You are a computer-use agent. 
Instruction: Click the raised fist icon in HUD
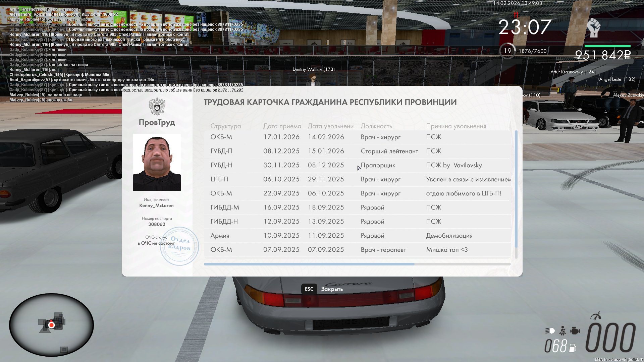(x=593, y=28)
